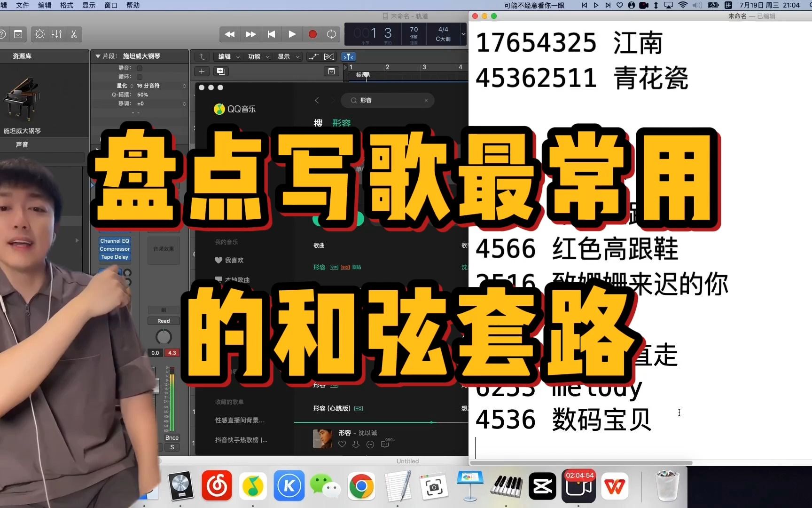Screen dimensions: 812x508
Task: Open the 格式 menu in menu bar
Action: (x=67, y=5)
